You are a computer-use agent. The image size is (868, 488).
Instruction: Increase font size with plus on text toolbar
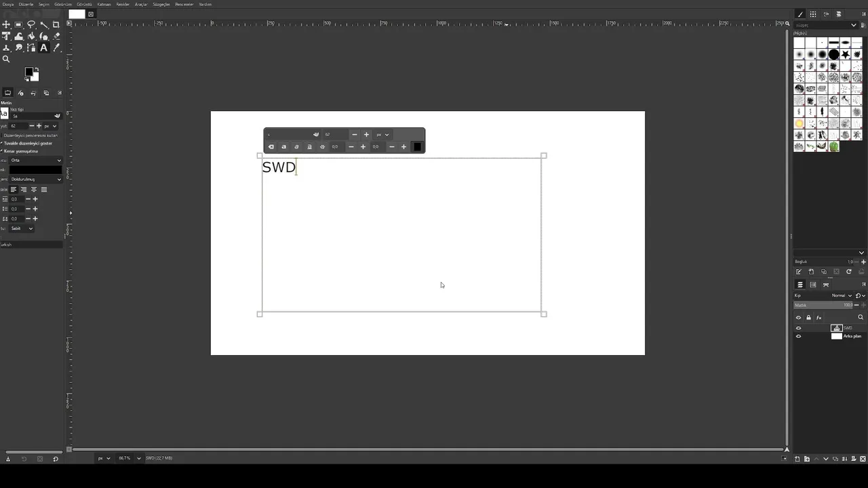pos(366,135)
